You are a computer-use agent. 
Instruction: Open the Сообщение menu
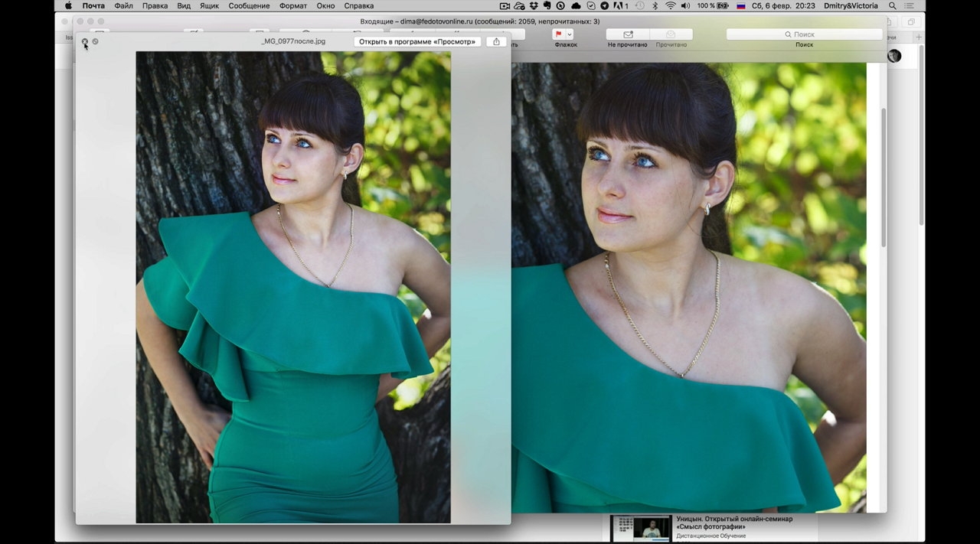point(249,5)
